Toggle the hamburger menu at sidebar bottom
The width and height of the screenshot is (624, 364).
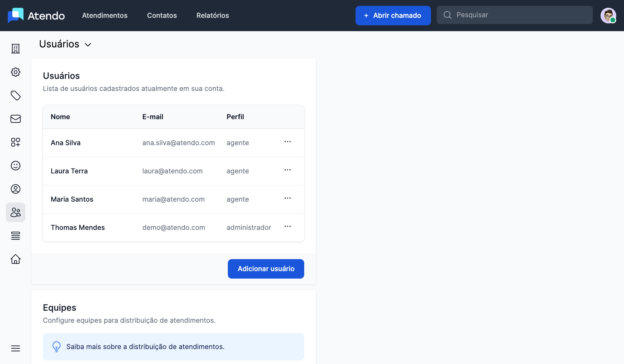tap(16, 348)
